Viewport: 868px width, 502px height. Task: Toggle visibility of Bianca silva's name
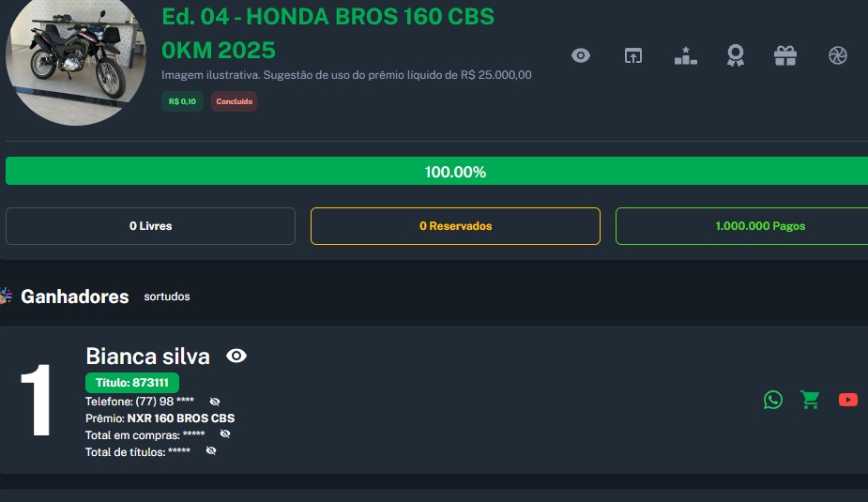(x=236, y=356)
